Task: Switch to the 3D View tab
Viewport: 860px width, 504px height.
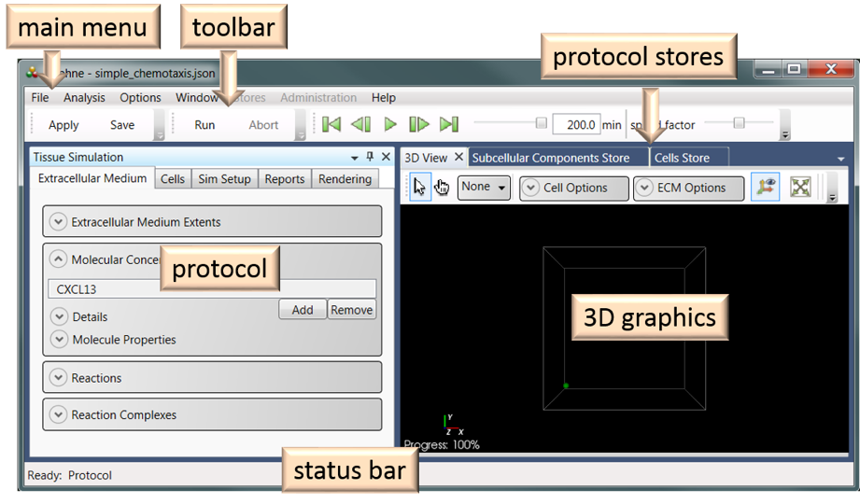Action: pos(426,158)
